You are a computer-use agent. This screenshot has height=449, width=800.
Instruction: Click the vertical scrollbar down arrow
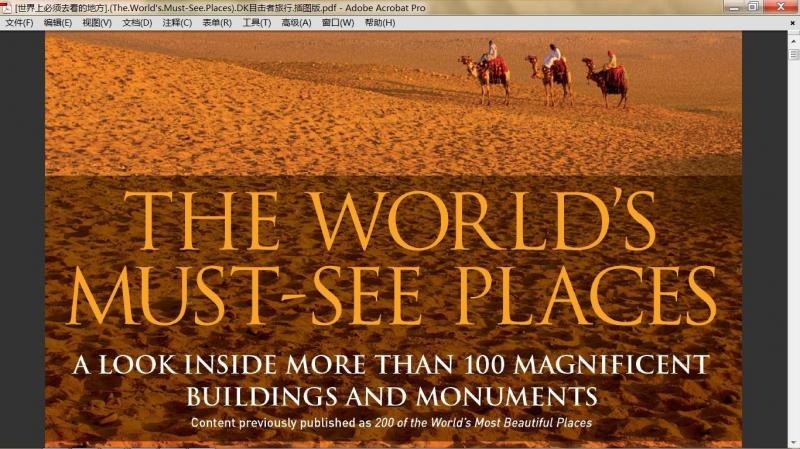click(793, 442)
